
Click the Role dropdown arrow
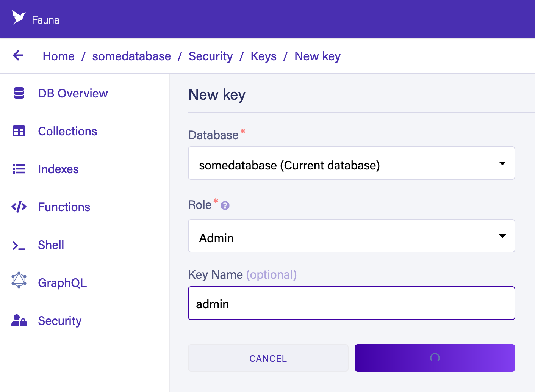502,236
